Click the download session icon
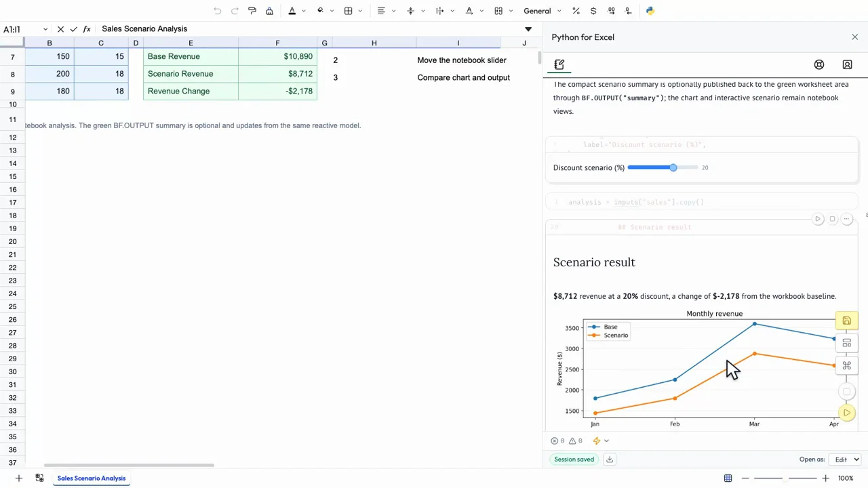 coord(610,460)
